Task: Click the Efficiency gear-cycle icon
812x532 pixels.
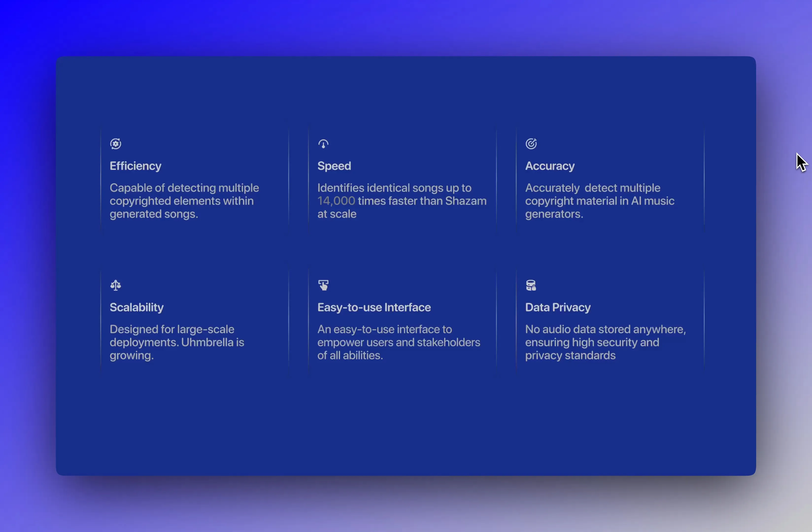Action: pos(116,144)
